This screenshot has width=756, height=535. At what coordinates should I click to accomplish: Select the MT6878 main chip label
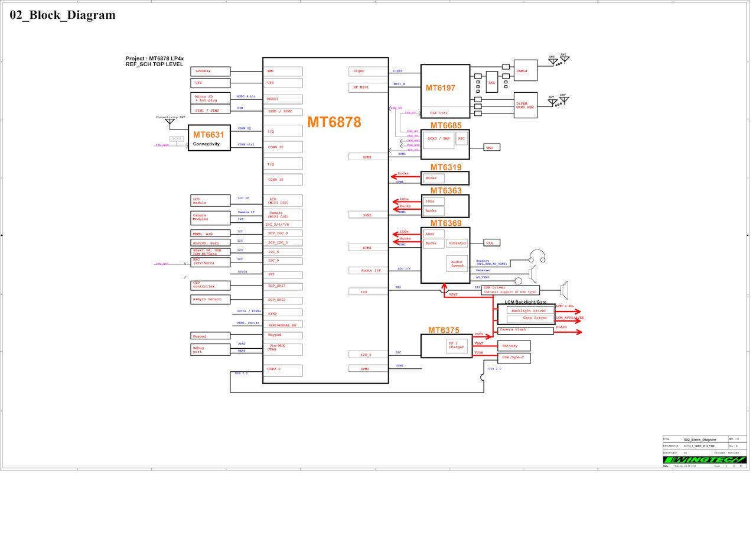pos(334,122)
